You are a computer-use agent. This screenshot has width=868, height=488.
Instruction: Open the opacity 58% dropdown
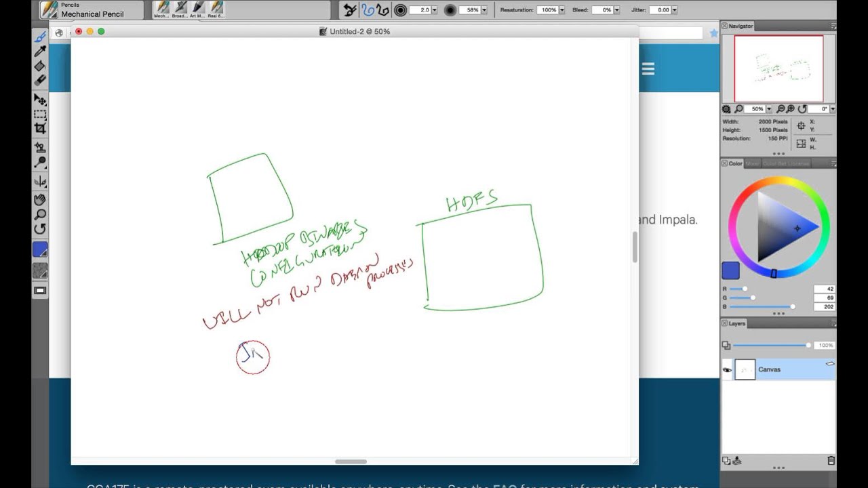[x=484, y=10]
